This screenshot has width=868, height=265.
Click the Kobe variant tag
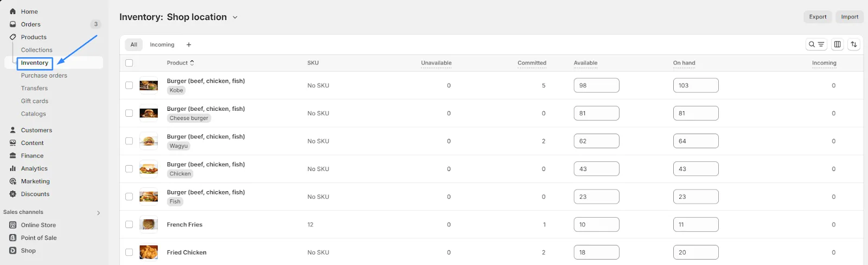pos(176,90)
